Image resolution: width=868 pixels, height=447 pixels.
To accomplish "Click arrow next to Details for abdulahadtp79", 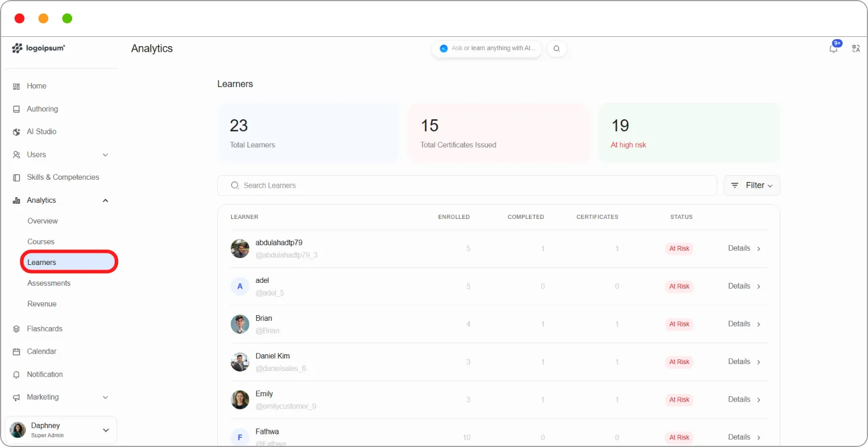I will click(x=758, y=249).
